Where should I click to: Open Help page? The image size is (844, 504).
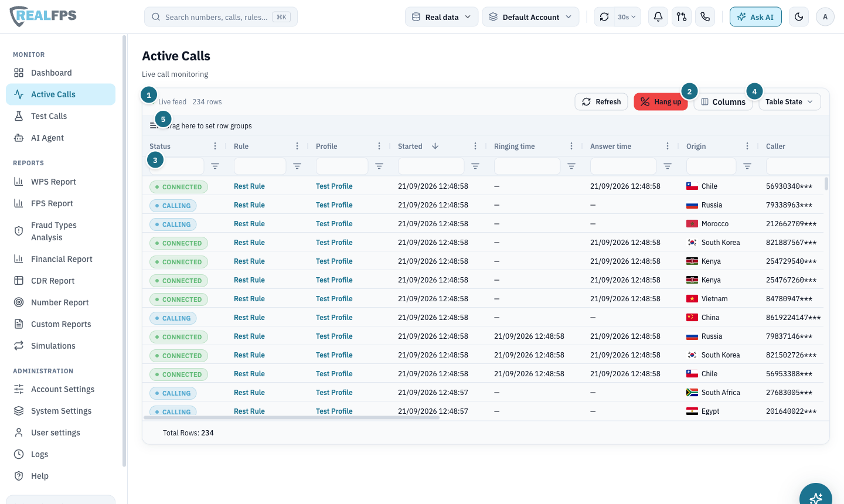[x=60, y=476]
